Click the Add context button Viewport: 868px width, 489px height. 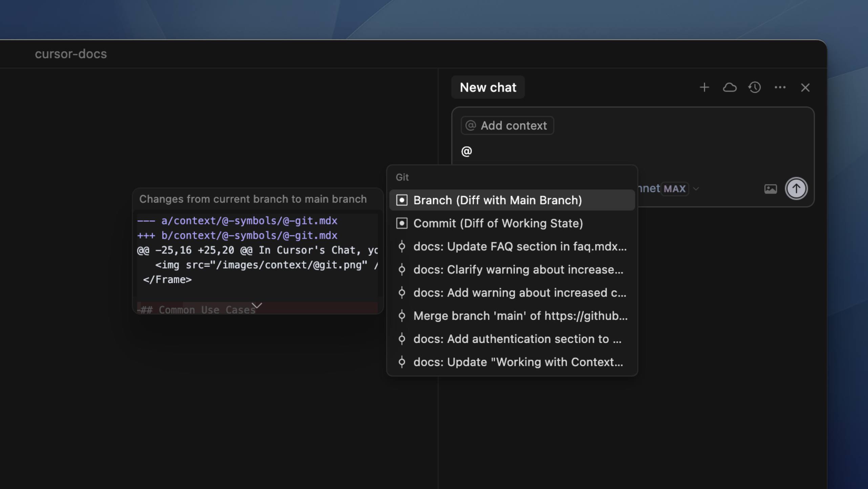coord(507,126)
